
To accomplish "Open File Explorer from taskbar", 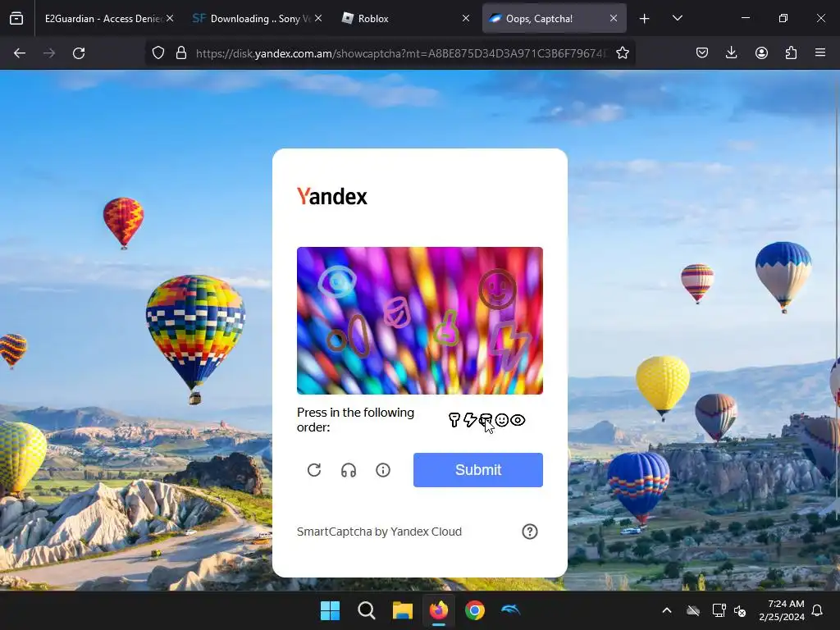I will [x=402, y=610].
